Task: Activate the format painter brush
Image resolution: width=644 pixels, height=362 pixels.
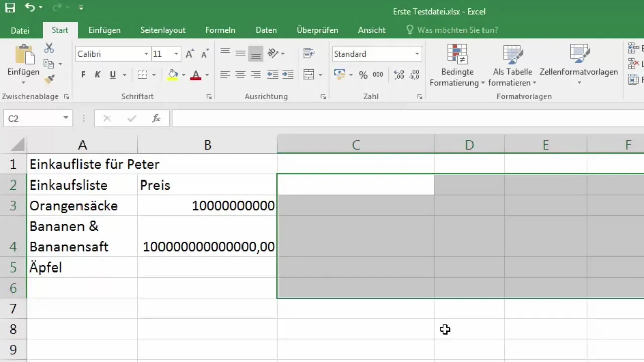Action: tap(49, 79)
